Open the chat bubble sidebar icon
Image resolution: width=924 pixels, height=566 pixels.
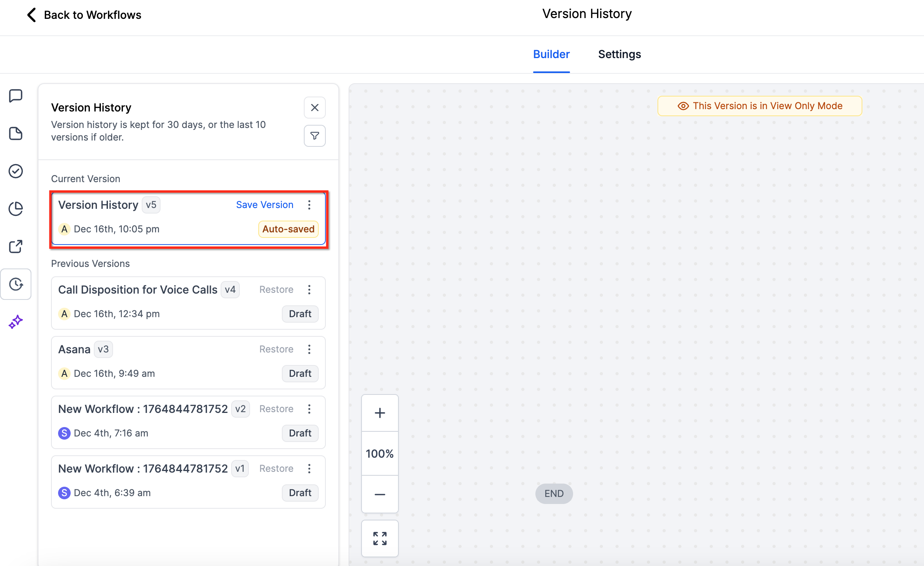16,95
